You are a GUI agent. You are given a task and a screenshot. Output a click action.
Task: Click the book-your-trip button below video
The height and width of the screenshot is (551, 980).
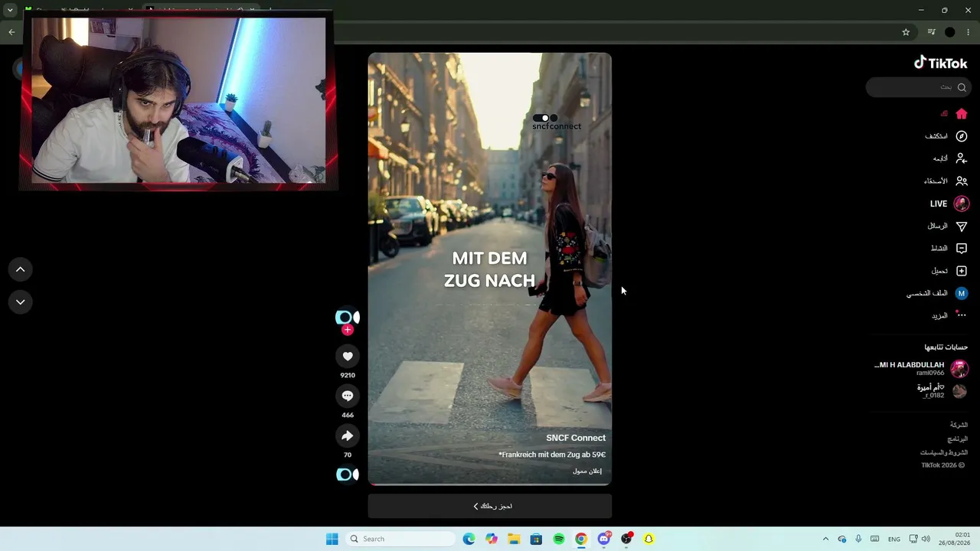point(490,506)
